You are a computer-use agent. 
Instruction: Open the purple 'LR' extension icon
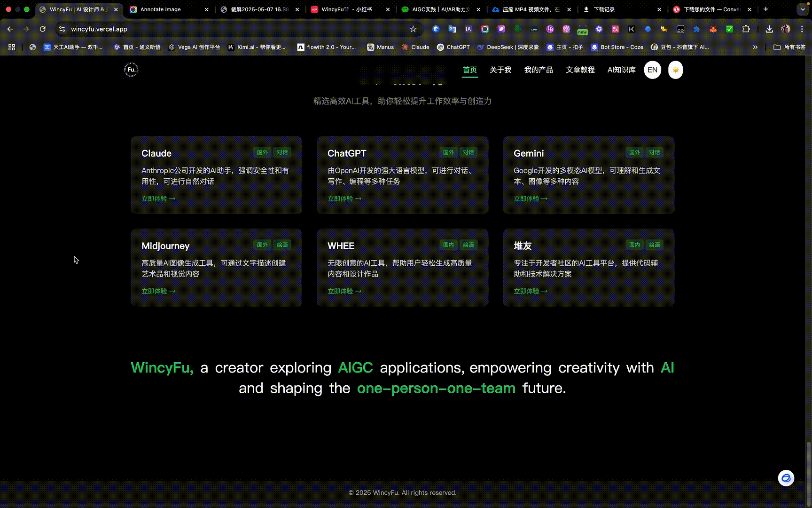550,29
